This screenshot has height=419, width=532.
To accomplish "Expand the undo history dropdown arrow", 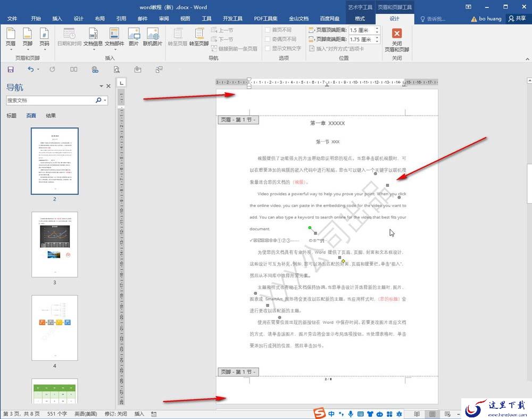I will tap(38, 69).
